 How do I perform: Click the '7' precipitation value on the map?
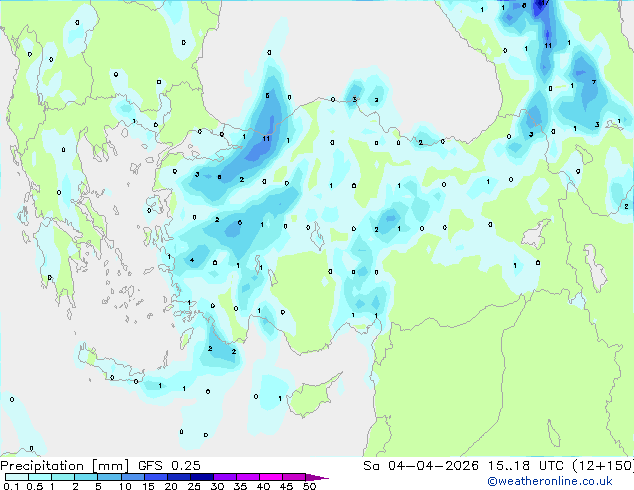594,82
